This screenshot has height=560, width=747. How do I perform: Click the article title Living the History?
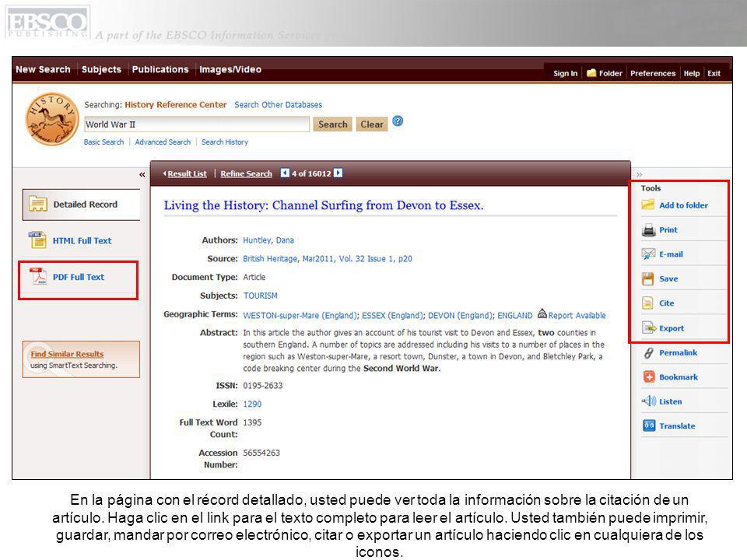pos(324,205)
